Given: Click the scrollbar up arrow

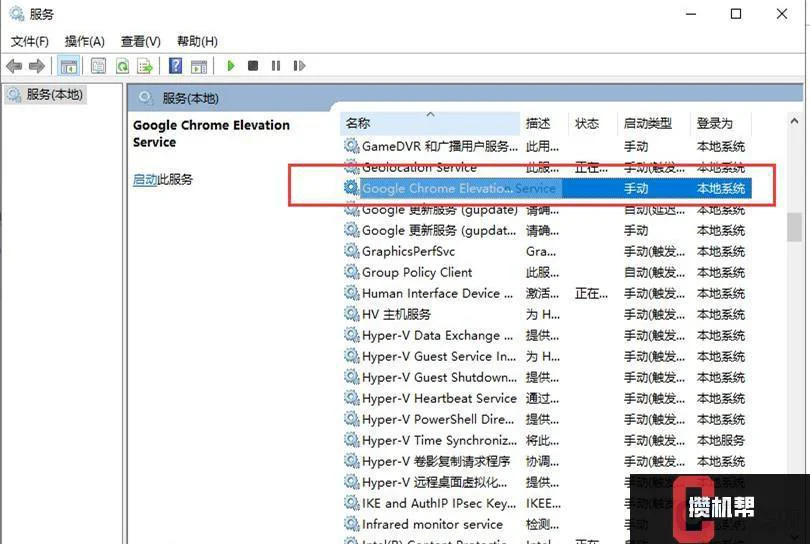Looking at the screenshot, I should pyautogui.click(x=795, y=121).
